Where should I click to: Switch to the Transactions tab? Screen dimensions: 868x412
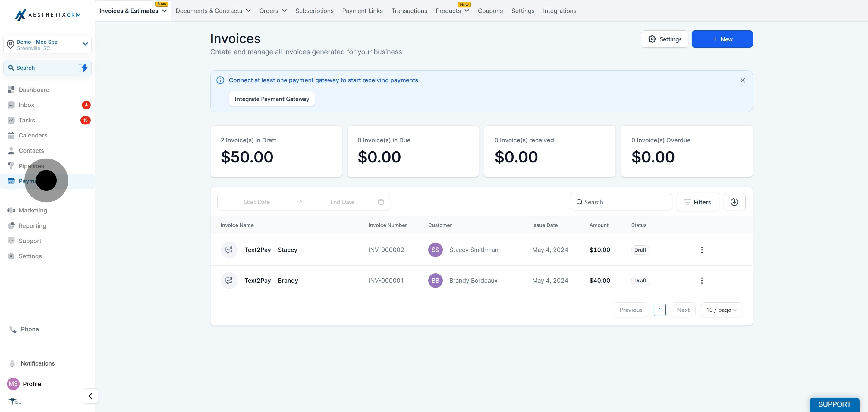(x=409, y=11)
